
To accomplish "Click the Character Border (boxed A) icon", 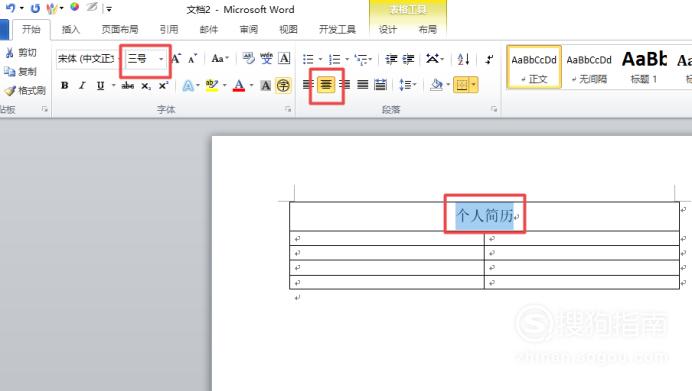I will tap(284, 58).
